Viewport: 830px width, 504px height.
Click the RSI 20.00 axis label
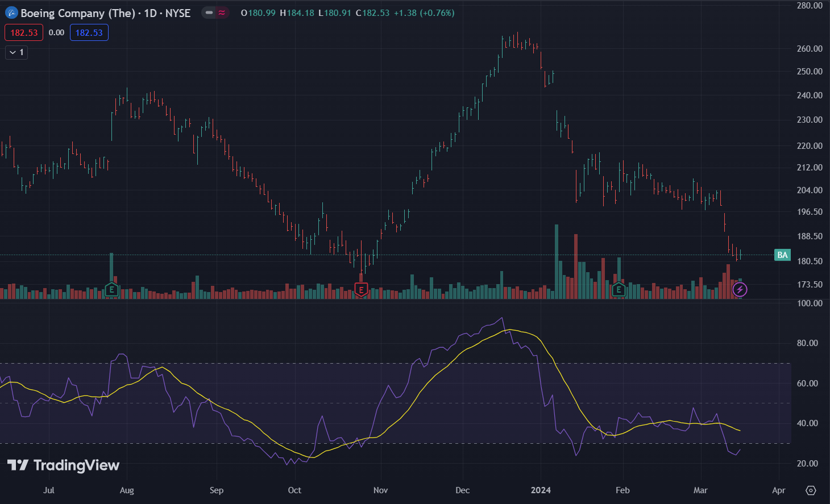[x=807, y=464]
